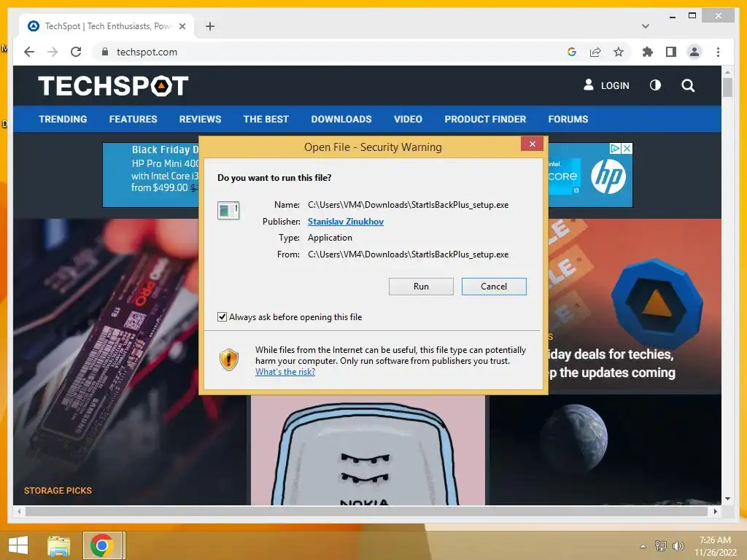This screenshot has width=747, height=560.
Task: Click the security shield warning icon
Action: (228, 359)
